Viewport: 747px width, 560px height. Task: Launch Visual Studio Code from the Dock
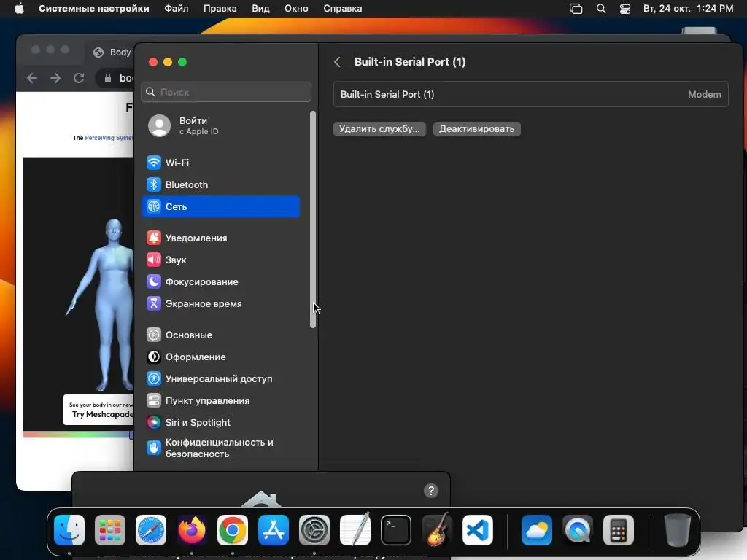(x=478, y=530)
